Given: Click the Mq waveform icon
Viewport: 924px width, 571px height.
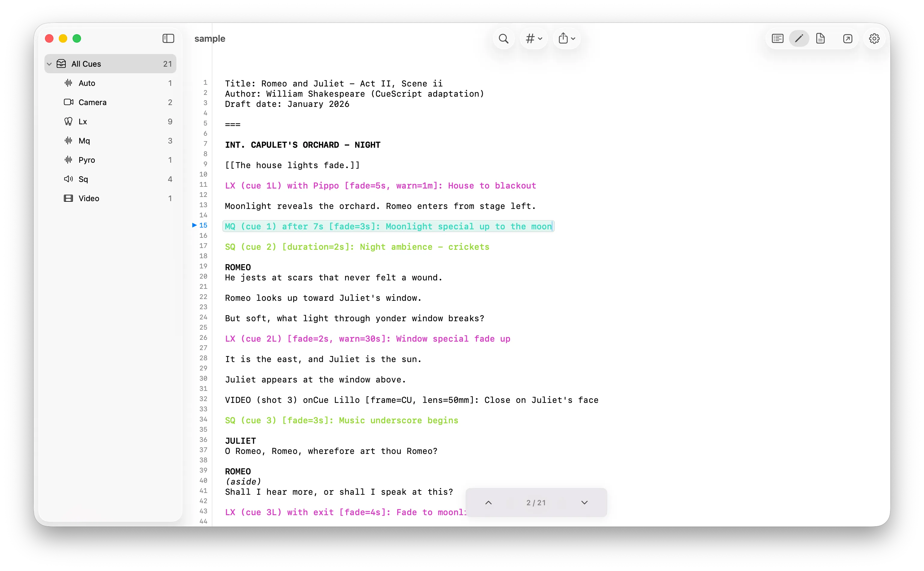Looking at the screenshot, I should coord(68,141).
